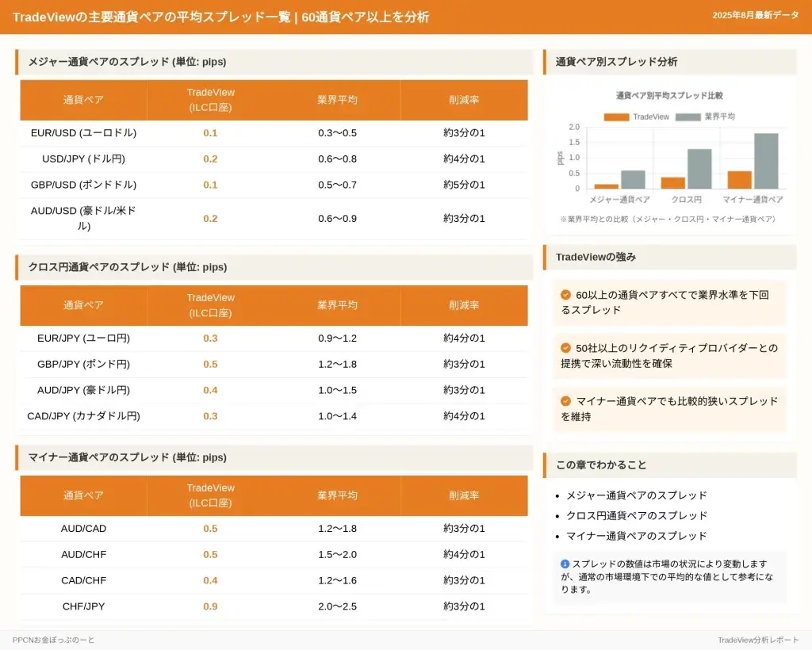Click the 業界平均 column header in the cross-yen table
812x650 pixels.
tap(337, 305)
